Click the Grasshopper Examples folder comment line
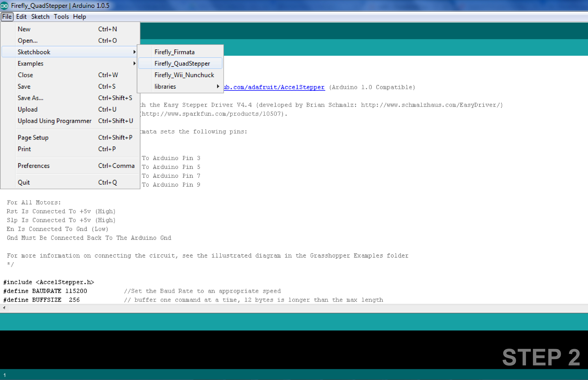Screen dimensions: 588x380 [x=208, y=256]
